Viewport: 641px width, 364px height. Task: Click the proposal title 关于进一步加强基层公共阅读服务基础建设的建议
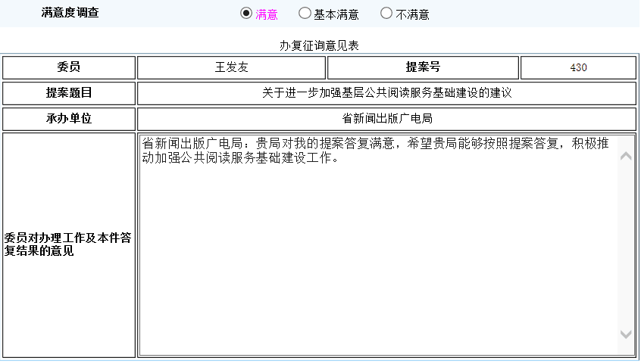point(386,93)
